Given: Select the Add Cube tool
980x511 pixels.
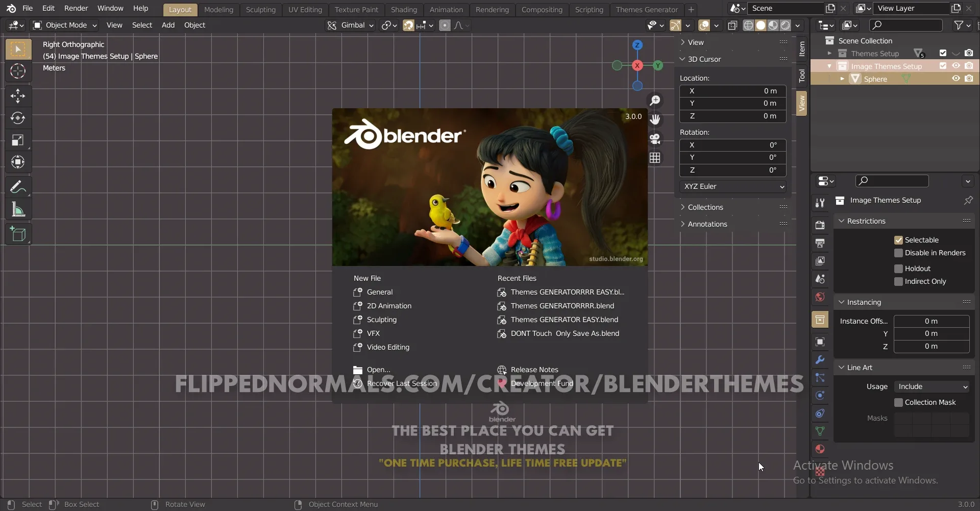Looking at the screenshot, I should tap(18, 234).
